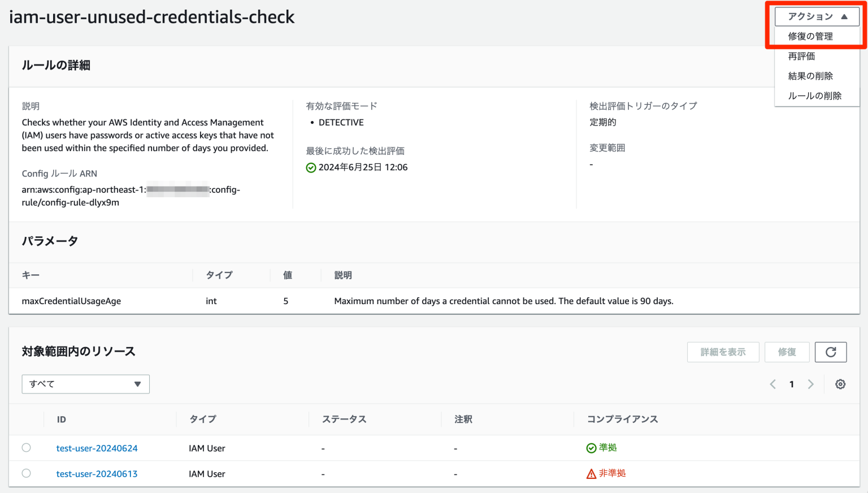Open the すべて filter dropdown

(85, 384)
